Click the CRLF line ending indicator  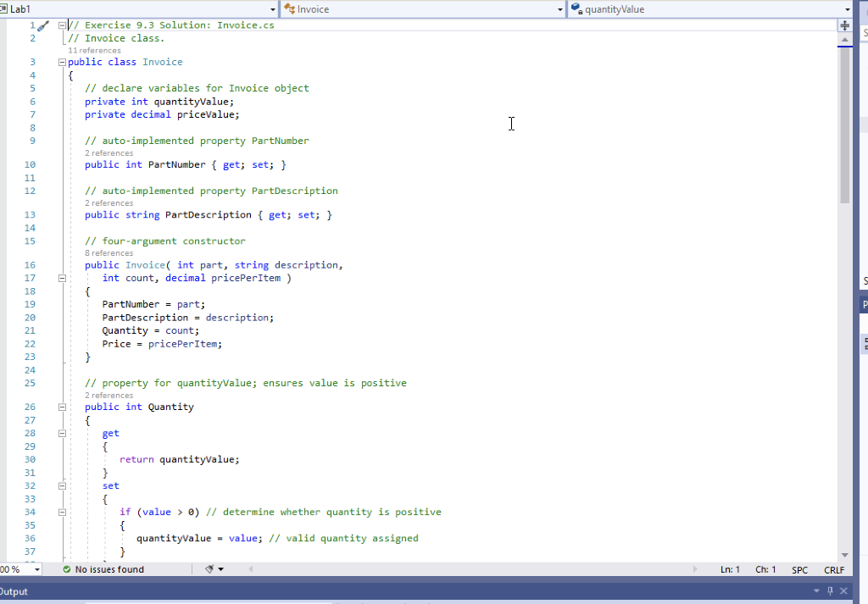click(x=834, y=570)
